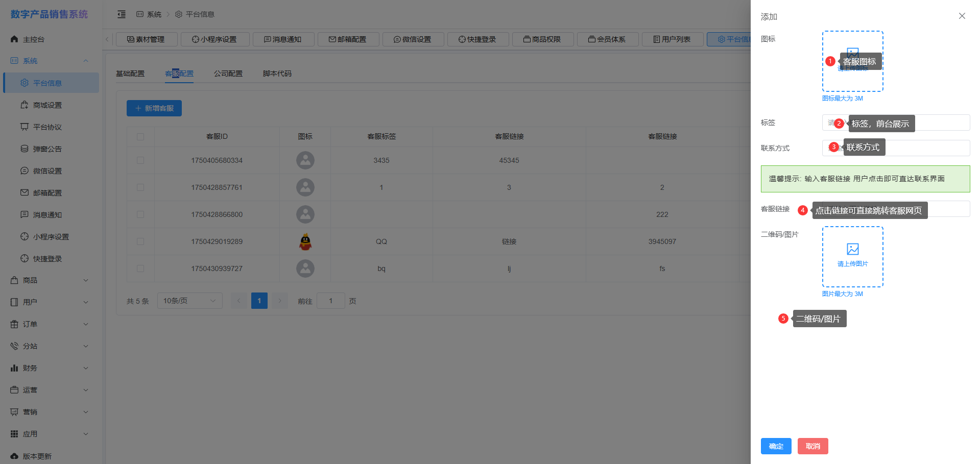Click avatar icon of row 1750405680334

pyautogui.click(x=305, y=160)
